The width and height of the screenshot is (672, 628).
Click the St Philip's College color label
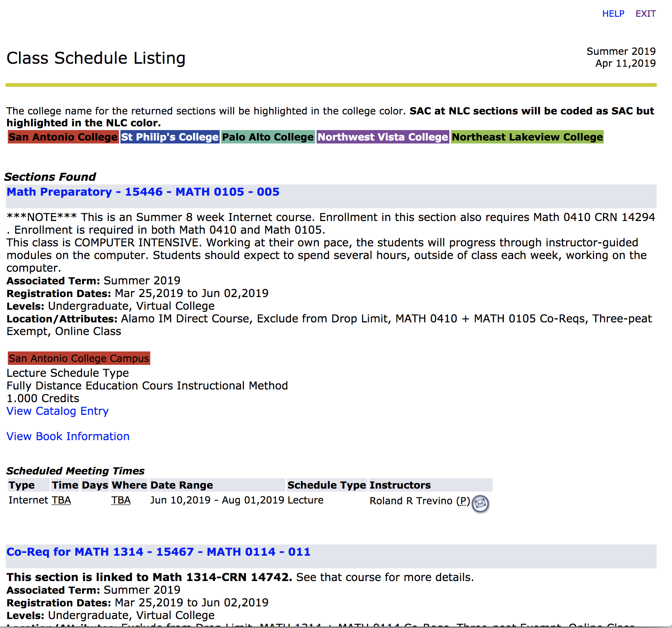click(170, 137)
